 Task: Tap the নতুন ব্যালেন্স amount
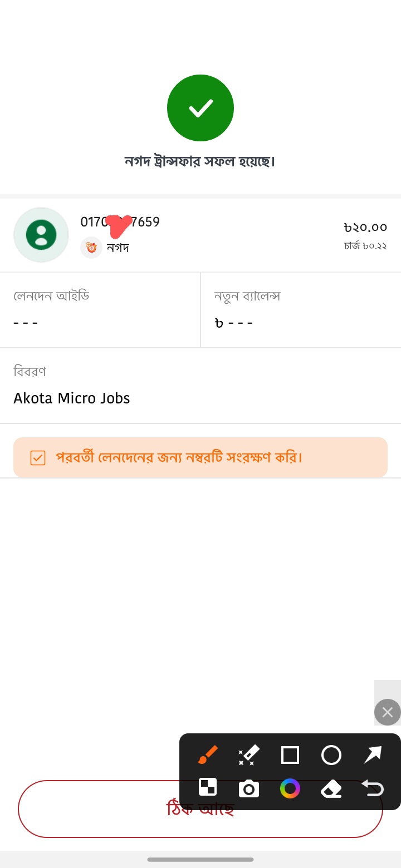click(234, 323)
